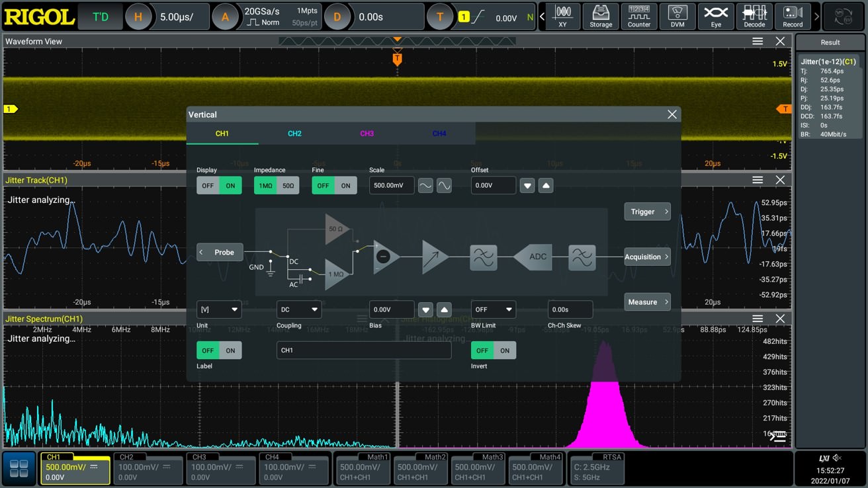Open the DVM tool

677,17
